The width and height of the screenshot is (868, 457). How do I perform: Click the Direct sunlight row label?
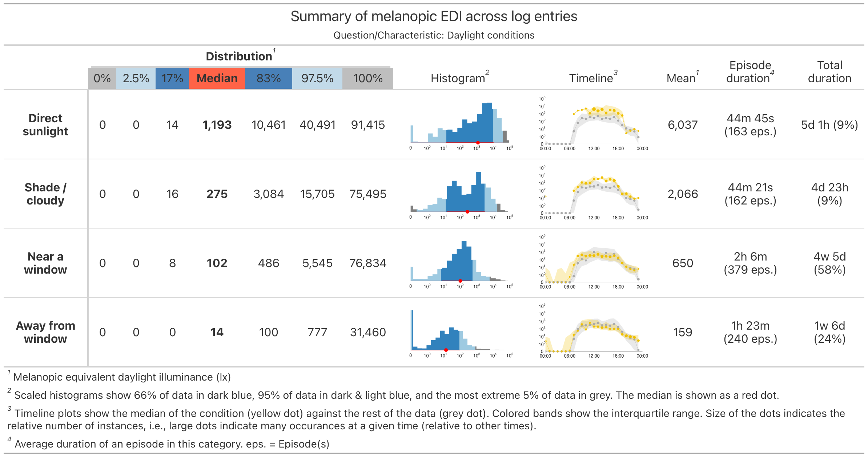(45, 125)
